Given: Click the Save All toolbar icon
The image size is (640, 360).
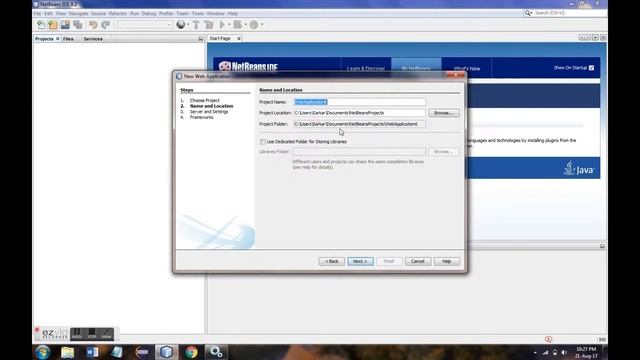Looking at the screenshot, I should point(78,25).
